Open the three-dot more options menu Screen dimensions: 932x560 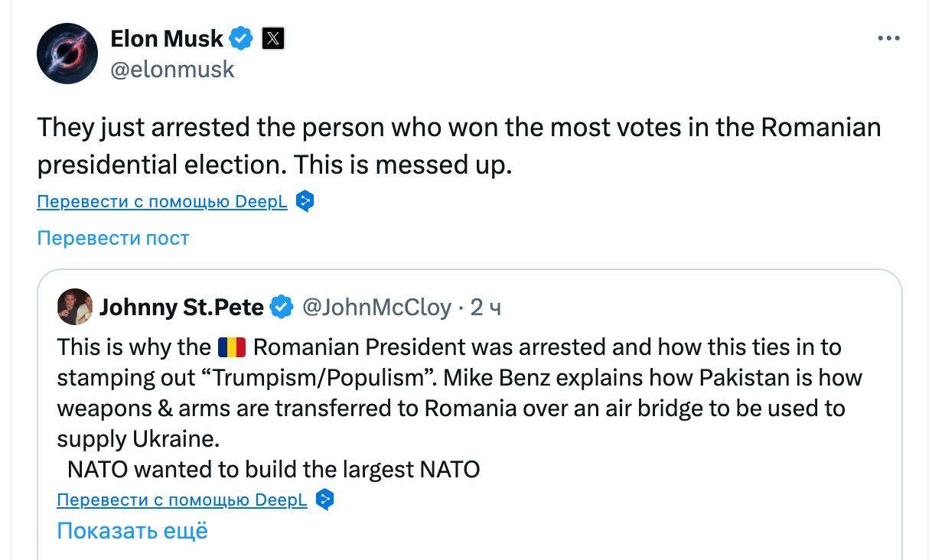tap(888, 38)
